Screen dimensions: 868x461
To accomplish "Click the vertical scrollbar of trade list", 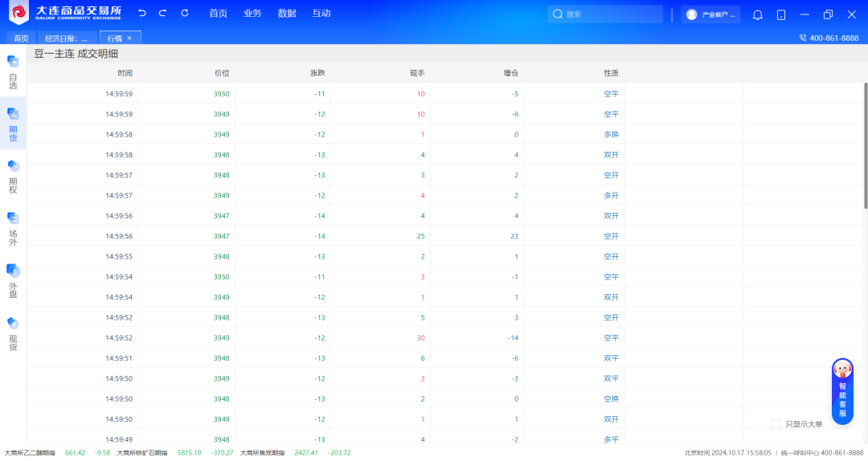I will (x=865, y=145).
